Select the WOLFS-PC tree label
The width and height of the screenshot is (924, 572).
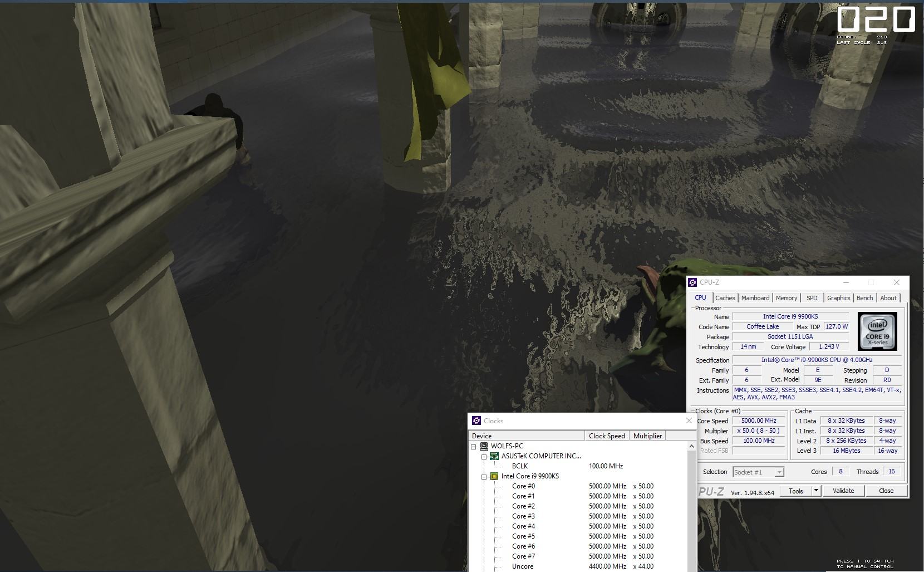pos(507,446)
